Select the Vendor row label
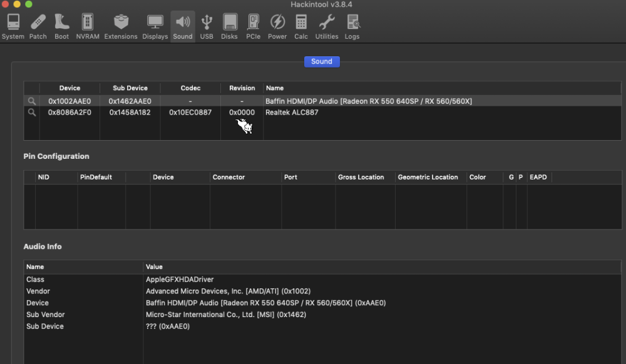This screenshot has width=626, height=364. click(38, 291)
